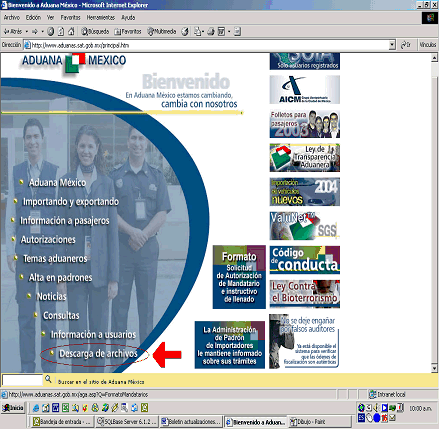Image resolution: width=439 pixels, height=429 pixels.
Task: Open Administración de Padrón de Importadores banner
Action: pos(230,345)
